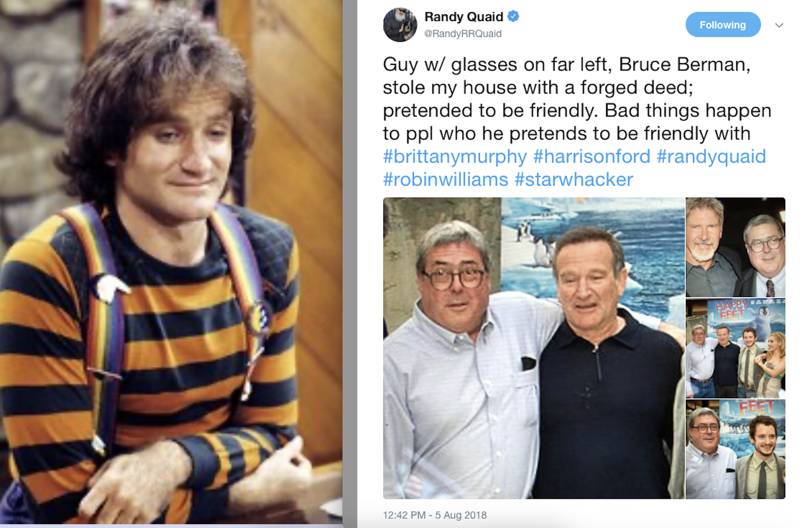Image resolution: width=812 pixels, height=528 pixels.
Task: Click the 12:42 PM - 5 Aug 2018 timestamp
Action: (434, 515)
